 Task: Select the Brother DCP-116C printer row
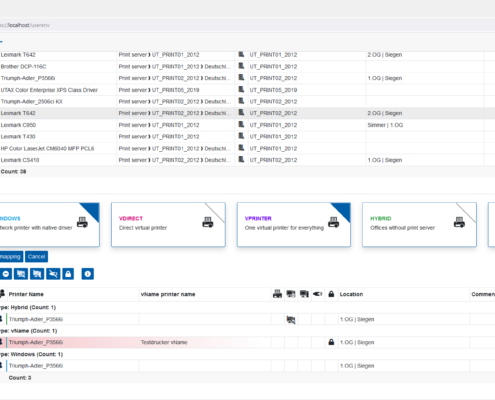[x=247, y=66]
